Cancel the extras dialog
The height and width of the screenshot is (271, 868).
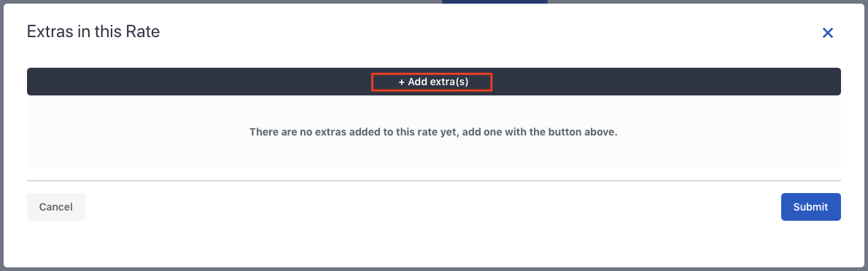(56, 207)
